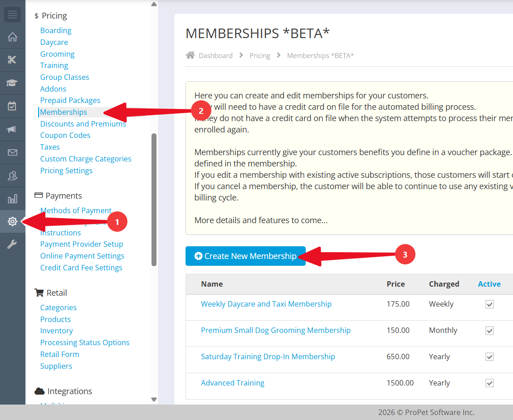Image resolution: width=513 pixels, height=420 pixels.
Task: Open Processing Status Options
Action: coord(85,343)
